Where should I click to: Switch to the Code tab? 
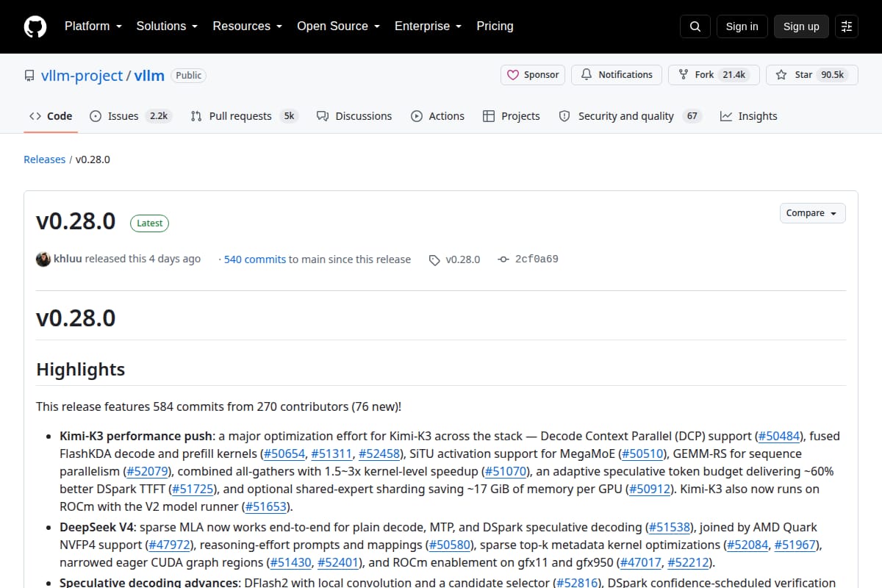[x=51, y=116]
